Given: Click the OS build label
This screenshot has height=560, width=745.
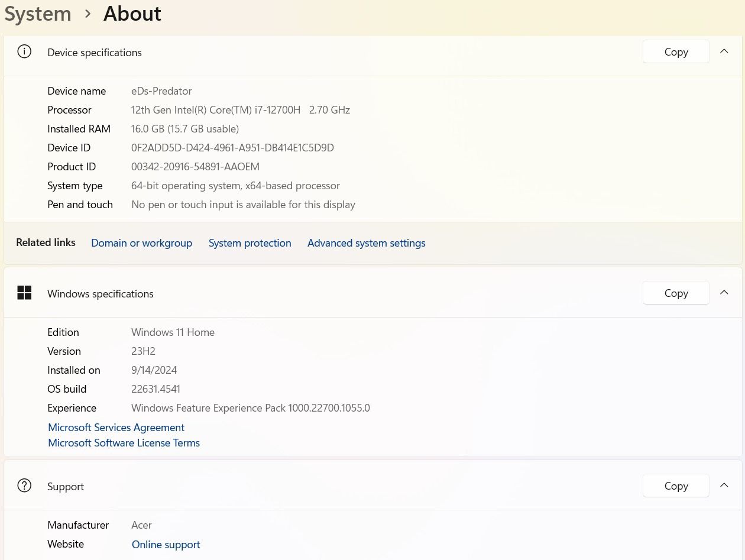Looking at the screenshot, I should pos(67,389).
